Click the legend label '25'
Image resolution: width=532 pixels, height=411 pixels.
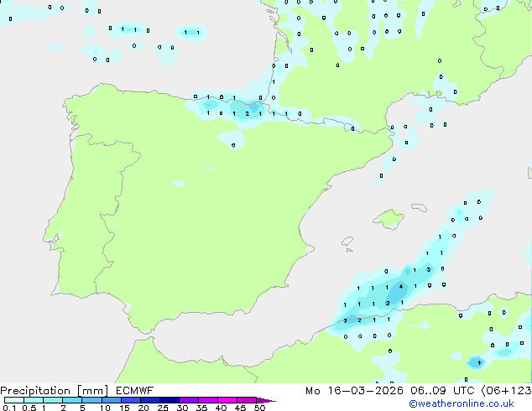coord(163,408)
